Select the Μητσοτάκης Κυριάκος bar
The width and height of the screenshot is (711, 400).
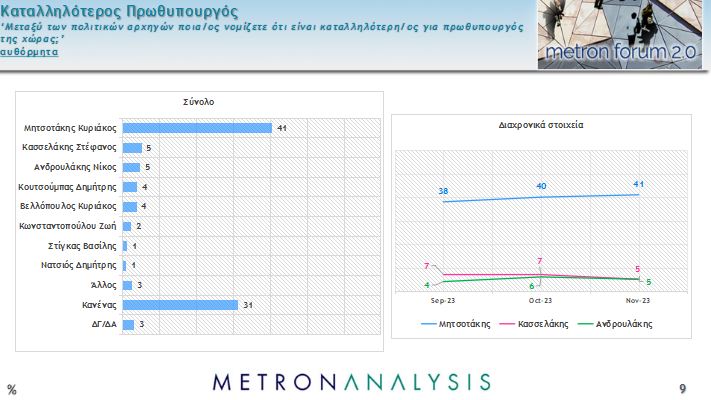pos(197,128)
